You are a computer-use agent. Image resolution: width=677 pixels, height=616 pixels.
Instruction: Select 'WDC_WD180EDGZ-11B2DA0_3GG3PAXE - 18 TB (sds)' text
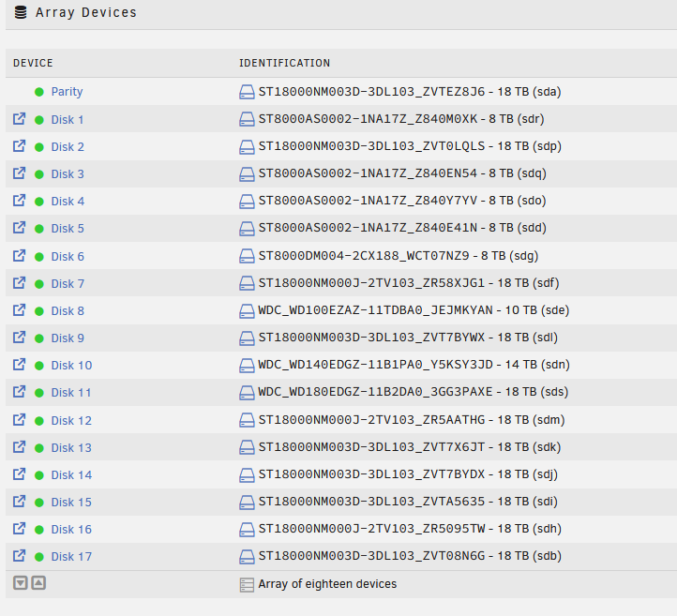pyautogui.click(x=414, y=392)
